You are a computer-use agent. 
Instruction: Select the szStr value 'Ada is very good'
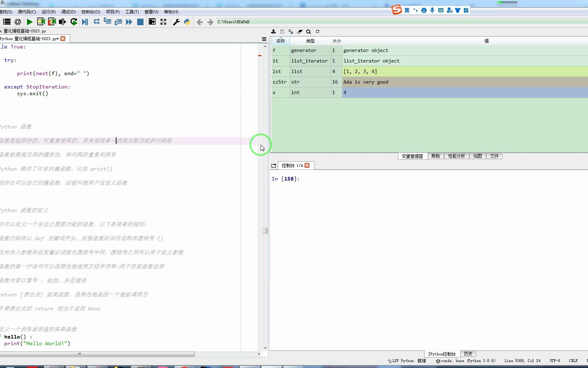point(465,82)
